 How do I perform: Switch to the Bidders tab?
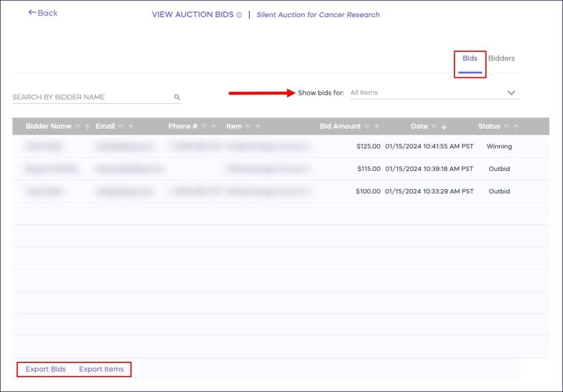[x=501, y=58]
